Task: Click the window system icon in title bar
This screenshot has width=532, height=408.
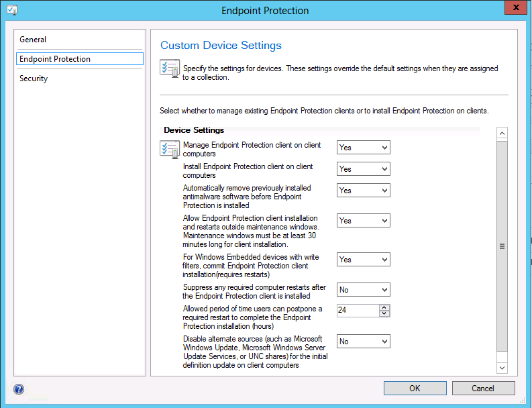Action: click(12, 10)
